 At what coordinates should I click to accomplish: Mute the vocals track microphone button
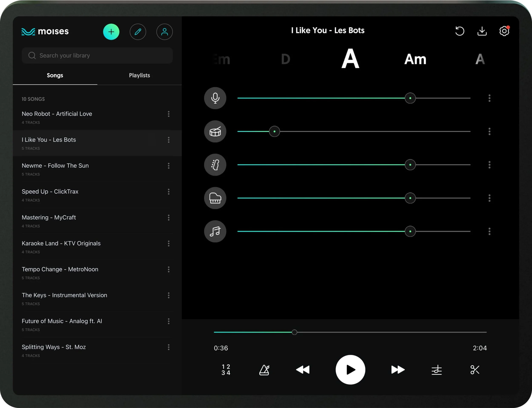click(215, 98)
